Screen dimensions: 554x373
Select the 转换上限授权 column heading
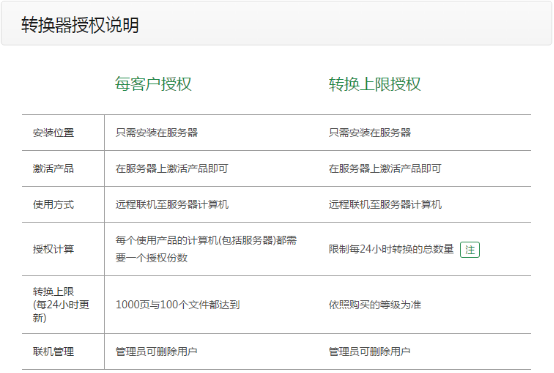[x=375, y=84]
